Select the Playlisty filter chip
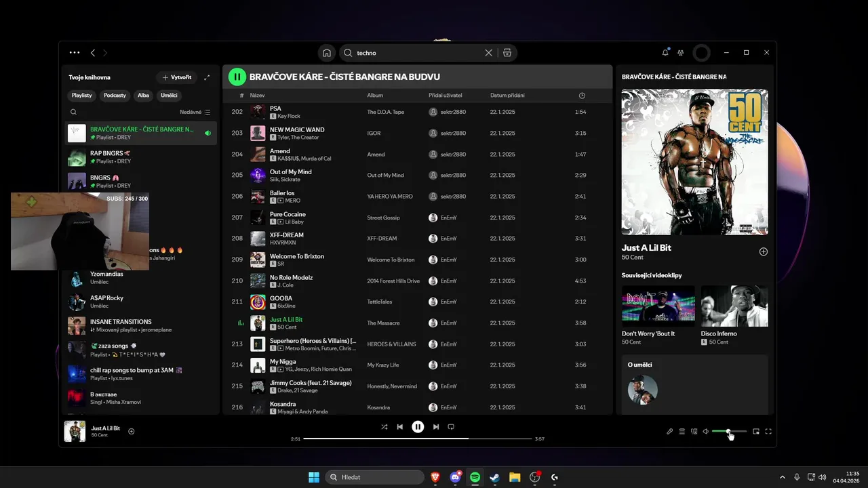The image size is (868, 488). tap(82, 96)
